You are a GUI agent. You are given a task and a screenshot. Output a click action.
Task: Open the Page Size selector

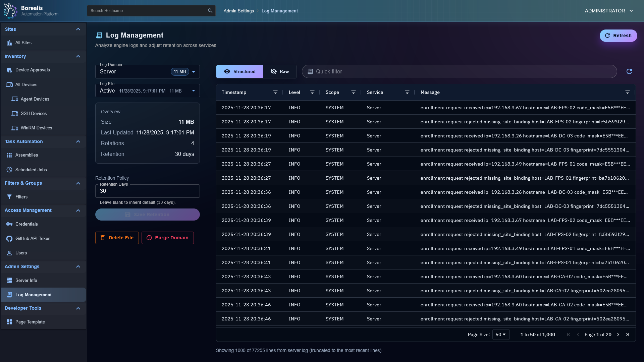point(501,334)
